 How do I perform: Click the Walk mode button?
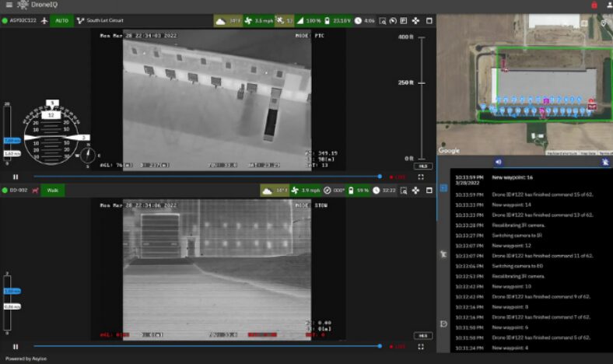(52, 191)
